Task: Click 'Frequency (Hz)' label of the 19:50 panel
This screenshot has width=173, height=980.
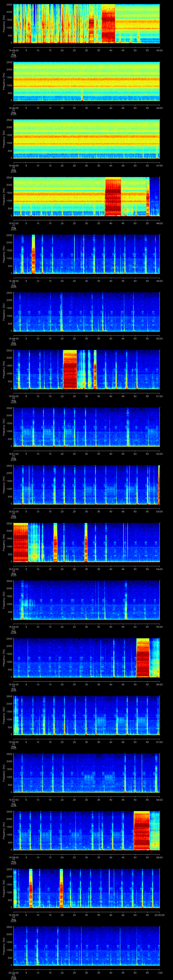Action: click(x=4, y=369)
